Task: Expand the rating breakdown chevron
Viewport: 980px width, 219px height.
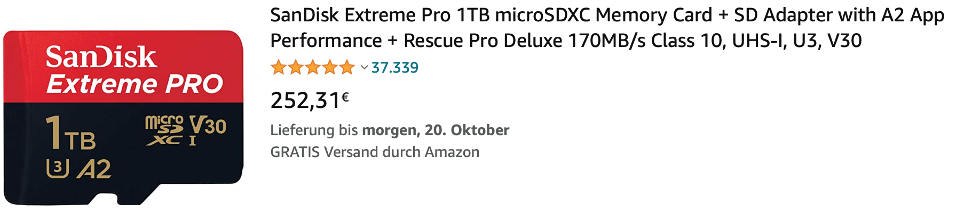Action: coord(364,68)
